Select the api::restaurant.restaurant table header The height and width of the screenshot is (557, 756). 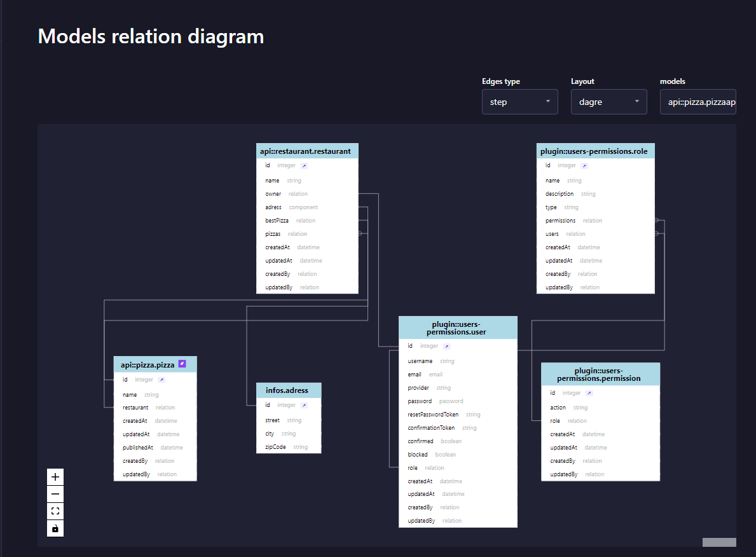306,151
